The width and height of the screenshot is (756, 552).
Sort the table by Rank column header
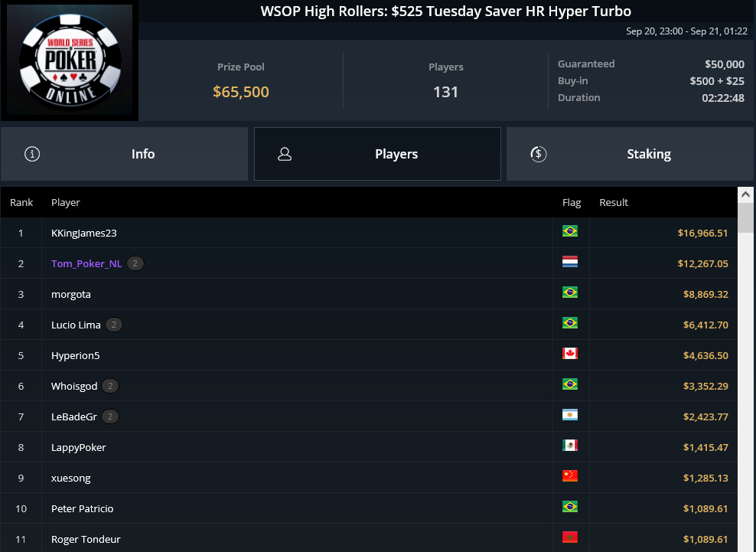point(21,202)
